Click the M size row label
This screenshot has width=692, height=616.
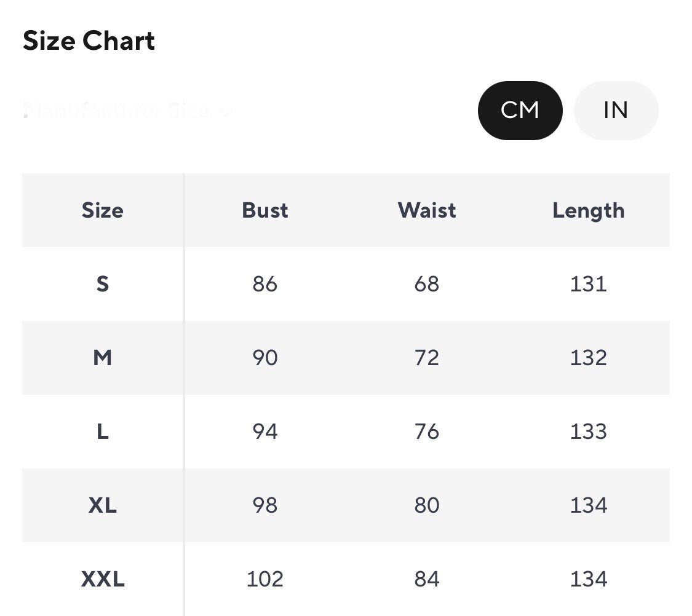(x=102, y=358)
